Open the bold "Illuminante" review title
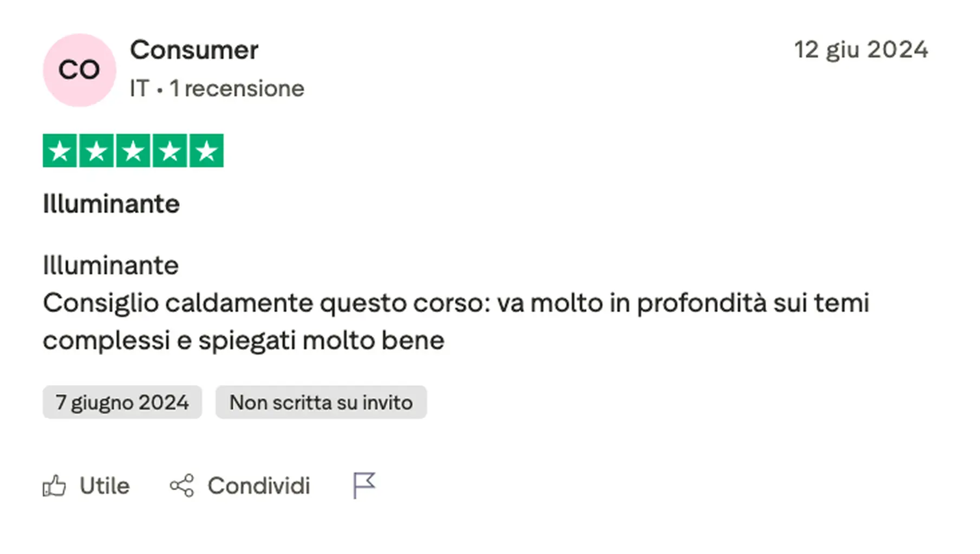The image size is (980, 554). click(111, 204)
